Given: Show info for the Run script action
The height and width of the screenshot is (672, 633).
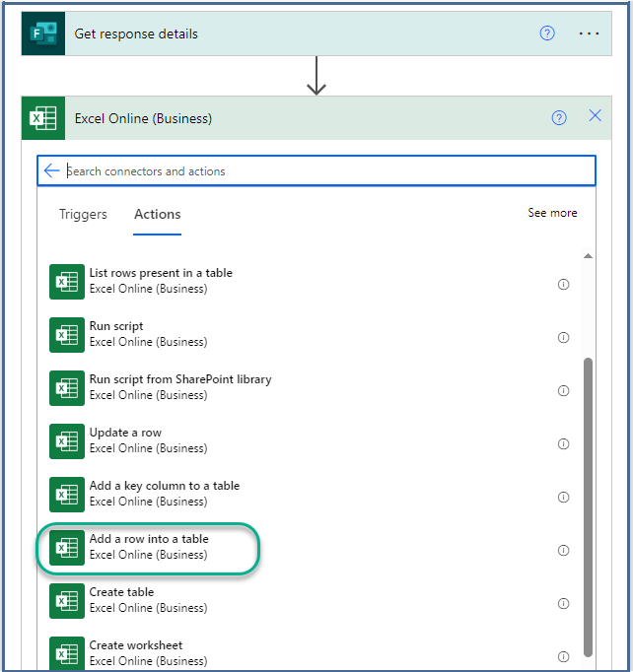Looking at the screenshot, I should pos(564,337).
